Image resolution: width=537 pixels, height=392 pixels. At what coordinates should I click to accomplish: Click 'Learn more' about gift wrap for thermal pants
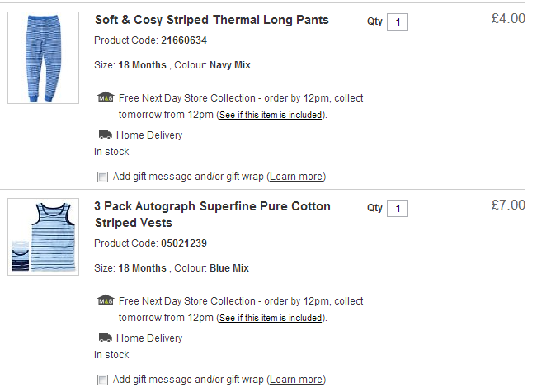[296, 177]
